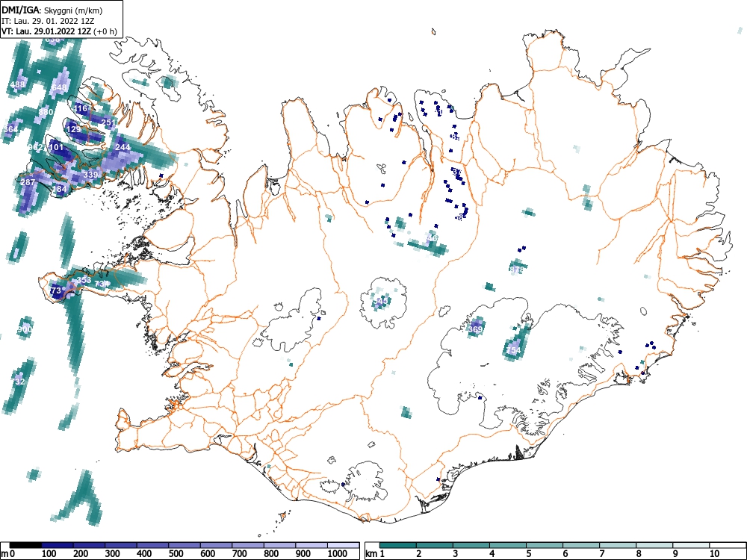Click the visibility value 488 on the map

point(17,85)
